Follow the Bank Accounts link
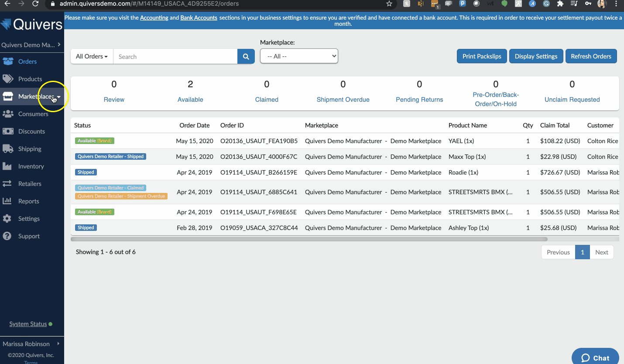 [x=199, y=18]
